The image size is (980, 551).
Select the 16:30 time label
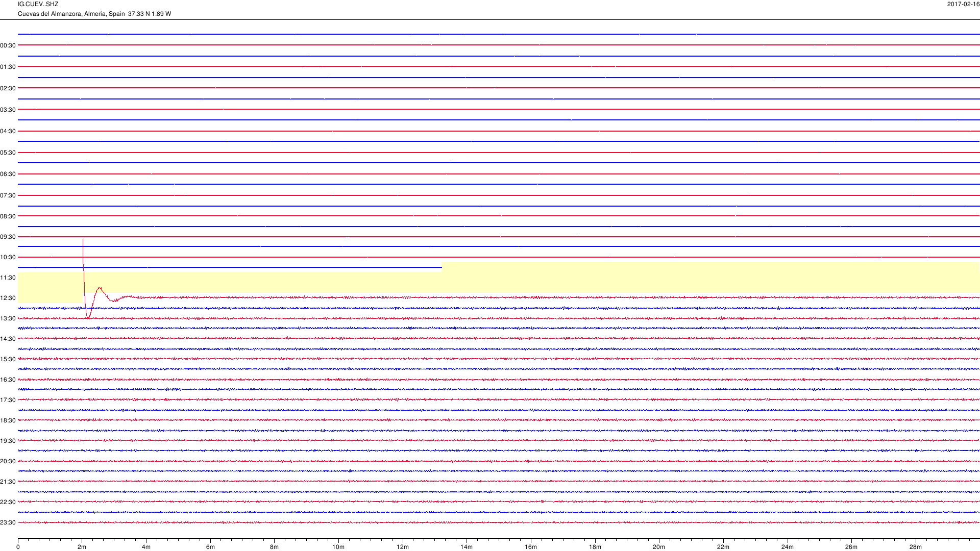8,380
